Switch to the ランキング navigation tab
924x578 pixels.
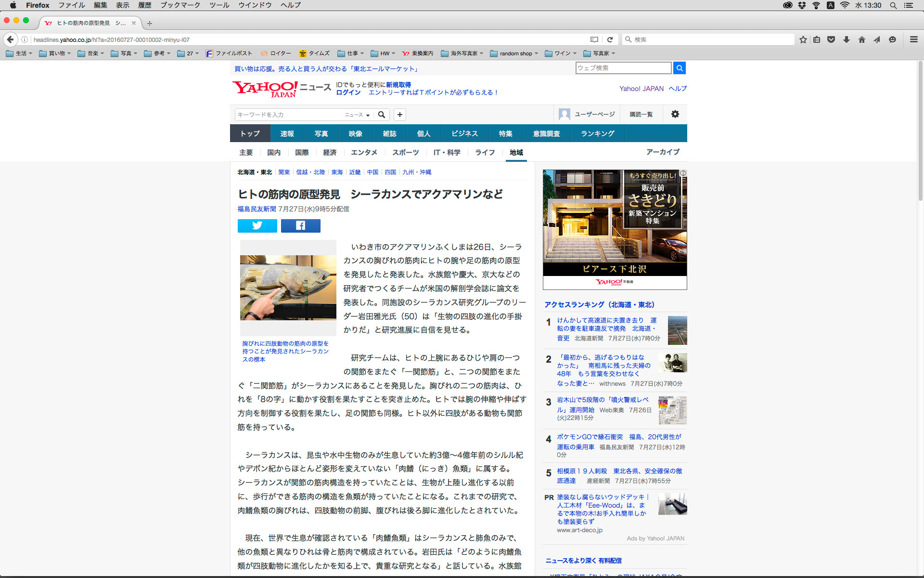597,133
